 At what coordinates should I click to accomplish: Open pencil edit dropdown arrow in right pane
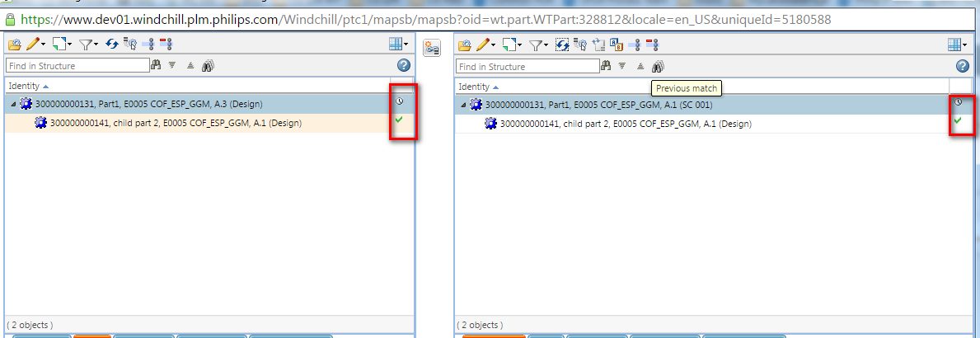tap(493, 45)
